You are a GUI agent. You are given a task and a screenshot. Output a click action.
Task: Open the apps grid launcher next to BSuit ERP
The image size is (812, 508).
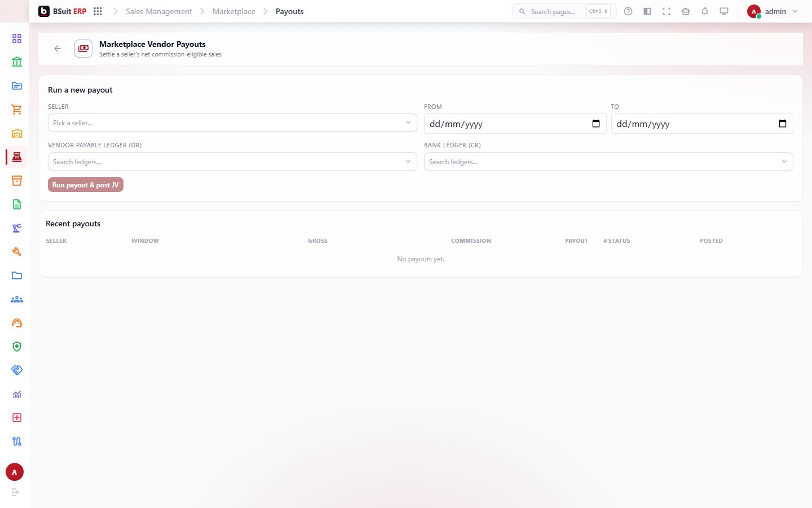click(x=98, y=11)
